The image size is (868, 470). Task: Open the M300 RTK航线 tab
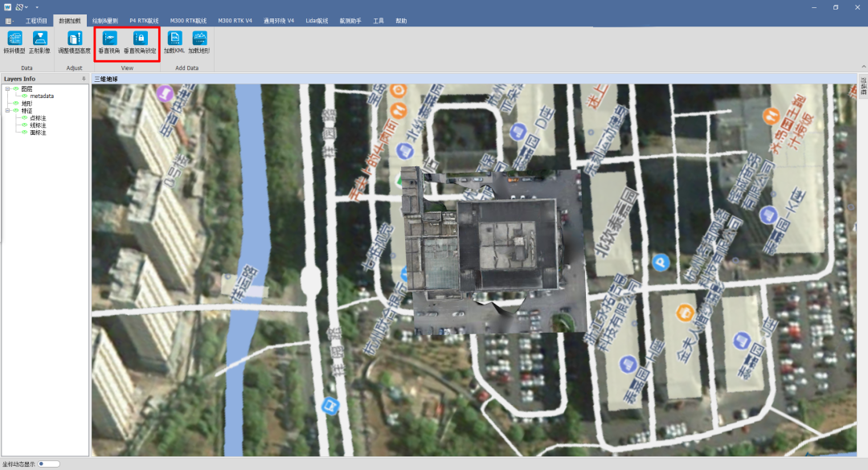click(x=188, y=21)
